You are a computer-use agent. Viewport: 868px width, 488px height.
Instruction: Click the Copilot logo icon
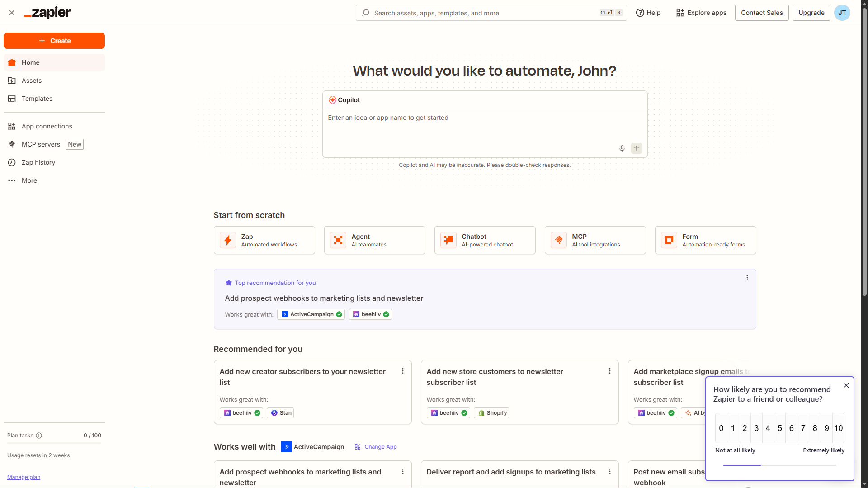[x=332, y=100]
